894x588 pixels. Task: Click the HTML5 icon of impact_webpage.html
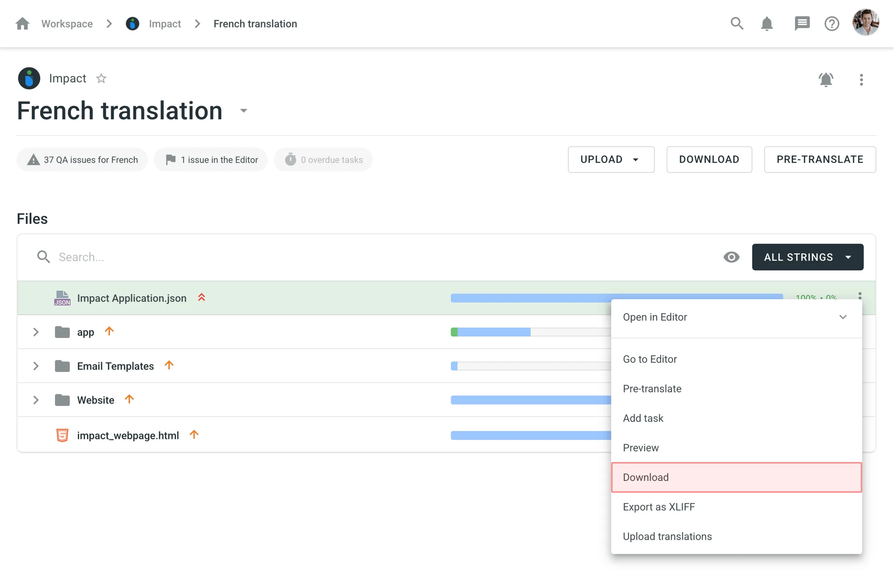(x=62, y=435)
